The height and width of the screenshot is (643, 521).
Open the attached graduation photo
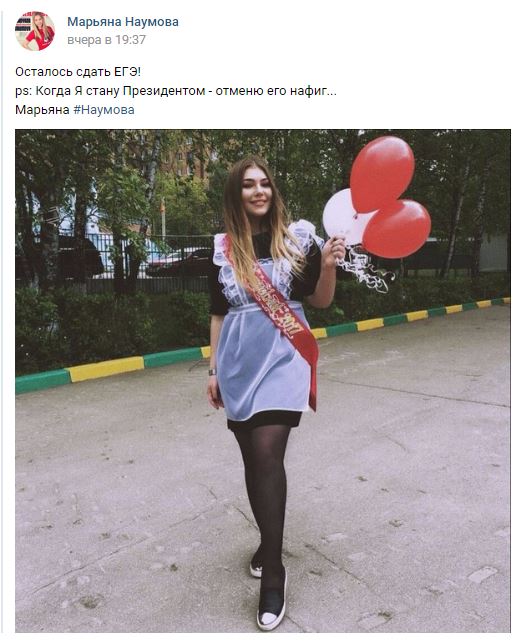pyautogui.click(x=263, y=381)
